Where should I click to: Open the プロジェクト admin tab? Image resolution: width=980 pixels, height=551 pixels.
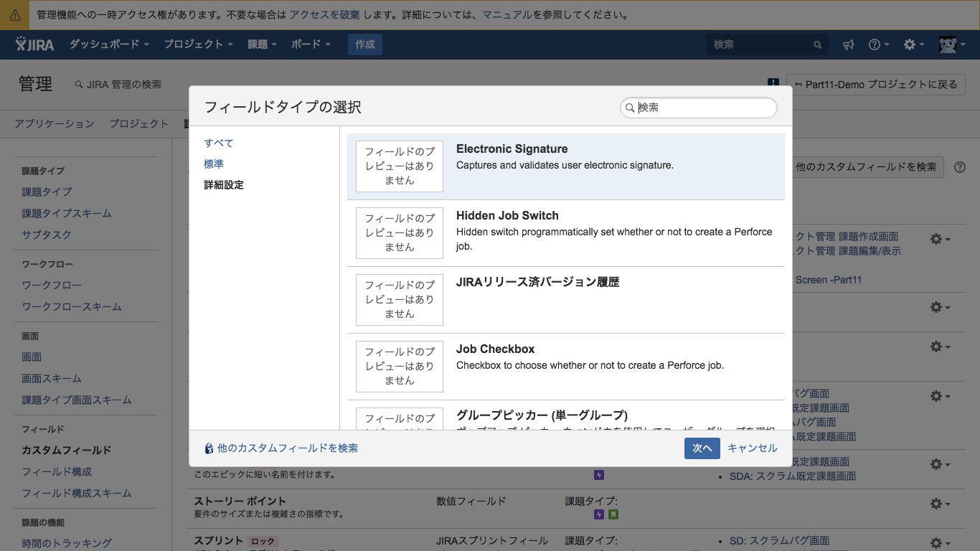click(x=138, y=123)
